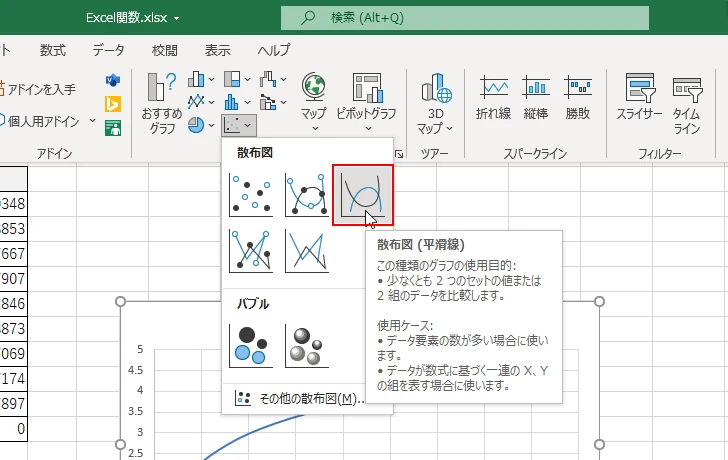Expand the マップ dropdown chevron

tap(315, 129)
